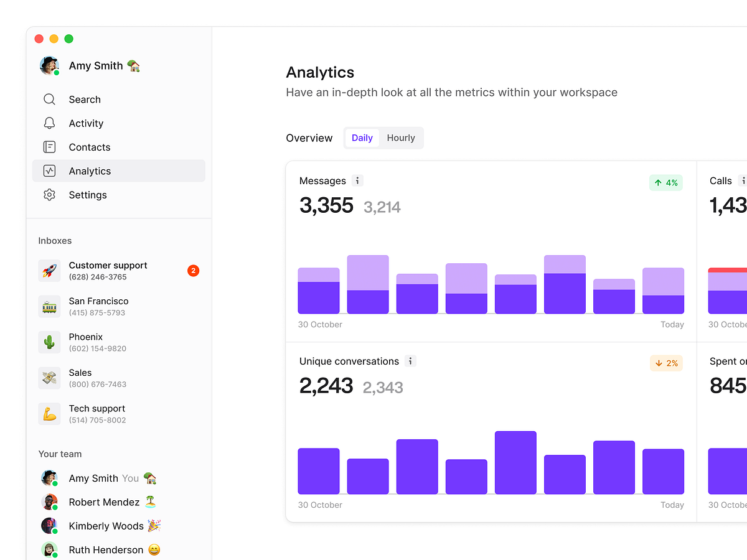Image resolution: width=747 pixels, height=560 pixels.
Task: Click the red notification badge showing 2
Action: [x=193, y=271]
